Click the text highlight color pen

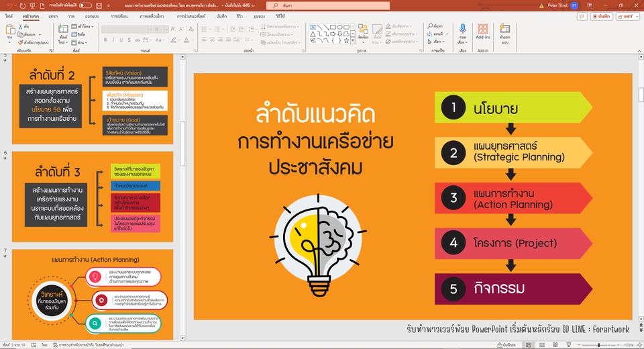tap(173, 40)
